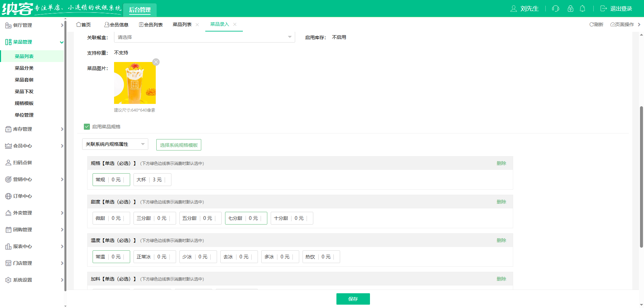Image resolution: width=644 pixels, height=308 pixels.
Task: Open the 关联餐盒 dropdown
Action: pos(204,37)
